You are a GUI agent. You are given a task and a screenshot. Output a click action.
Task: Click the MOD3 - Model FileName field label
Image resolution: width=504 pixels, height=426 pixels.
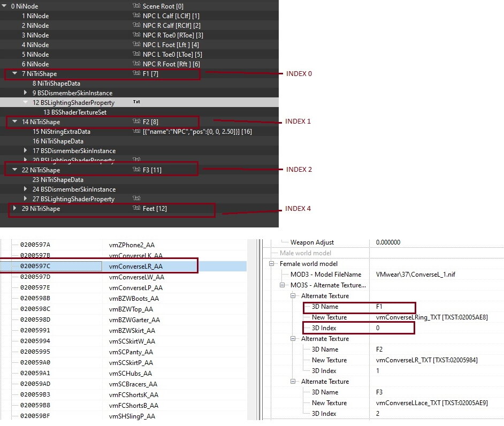click(326, 274)
